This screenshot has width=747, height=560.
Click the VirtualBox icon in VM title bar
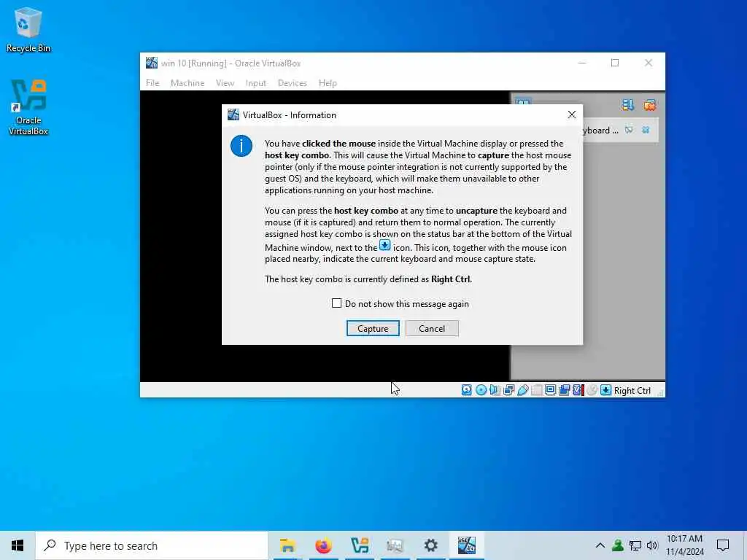152,63
